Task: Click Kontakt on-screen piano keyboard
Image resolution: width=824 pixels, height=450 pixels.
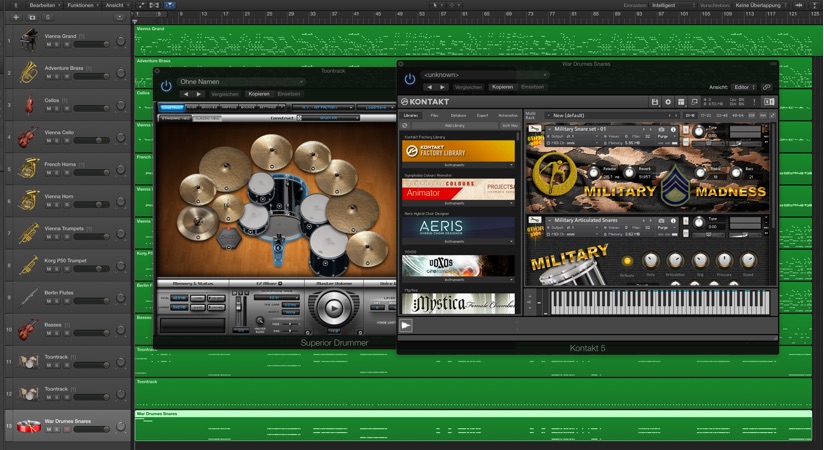Action: click(x=658, y=303)
